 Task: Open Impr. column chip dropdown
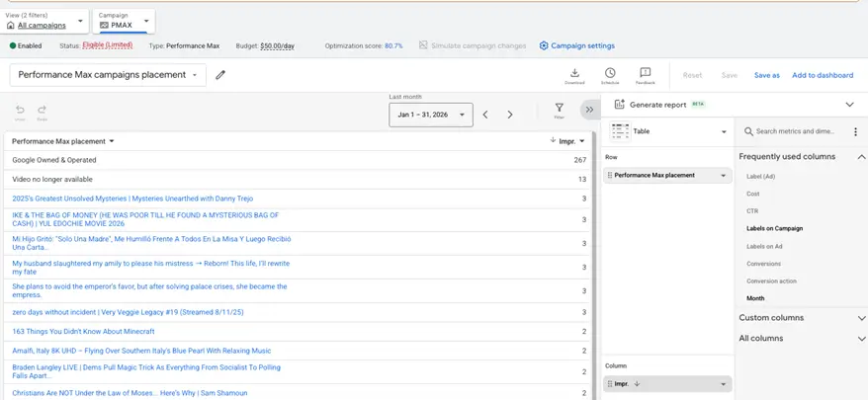coord(723,384)
